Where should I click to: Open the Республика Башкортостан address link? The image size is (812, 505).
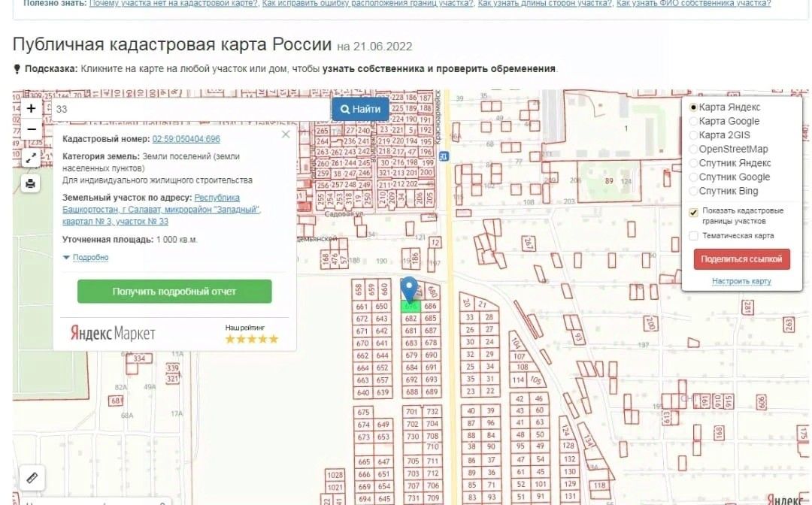(x=162, y=210)
